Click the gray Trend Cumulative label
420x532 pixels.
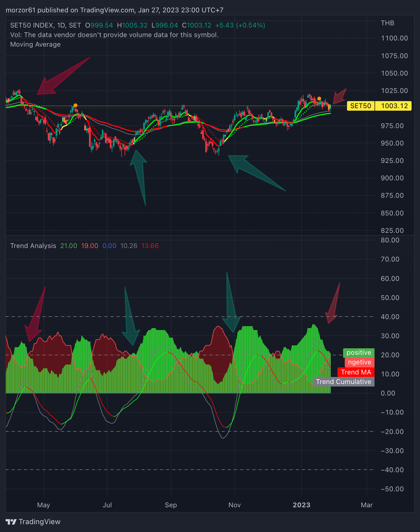point(344,382)
